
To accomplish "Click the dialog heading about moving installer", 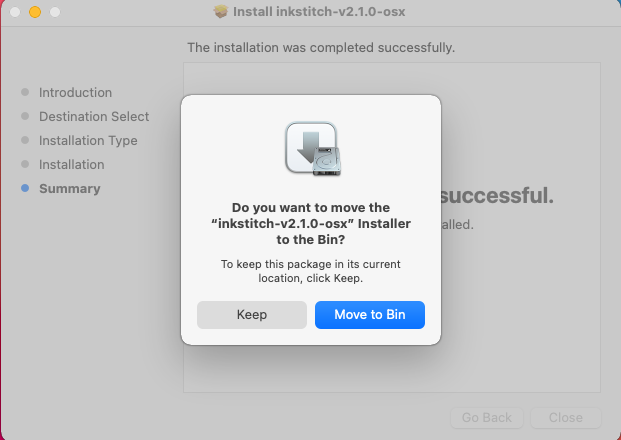I will click(x=311, y=223).
